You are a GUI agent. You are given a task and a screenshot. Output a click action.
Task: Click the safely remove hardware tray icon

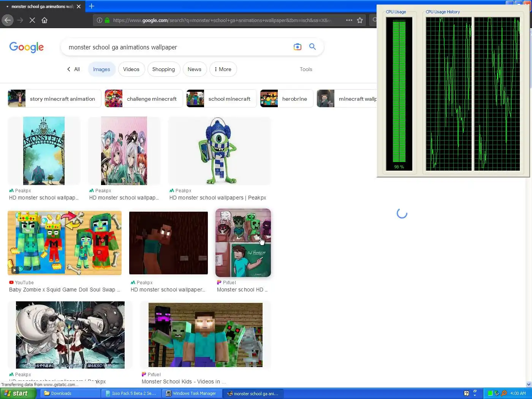pyautogui.click(x=497, y=393)
